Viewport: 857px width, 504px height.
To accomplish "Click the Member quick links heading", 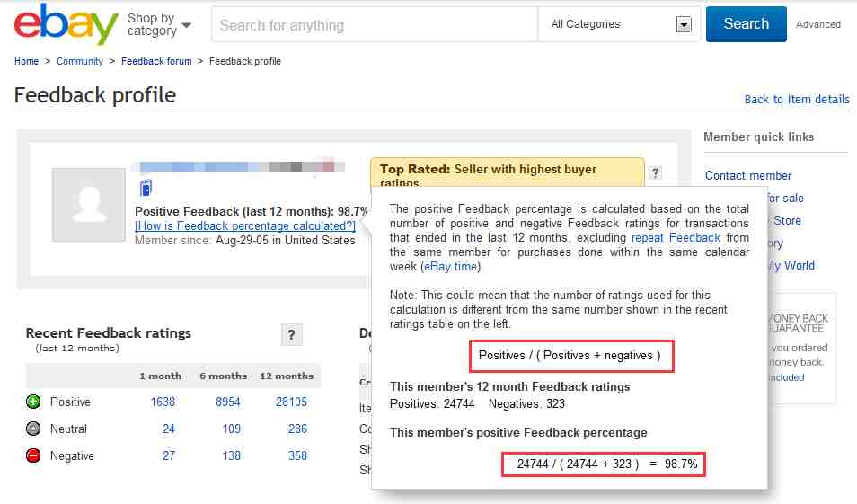I will (758, 137).
